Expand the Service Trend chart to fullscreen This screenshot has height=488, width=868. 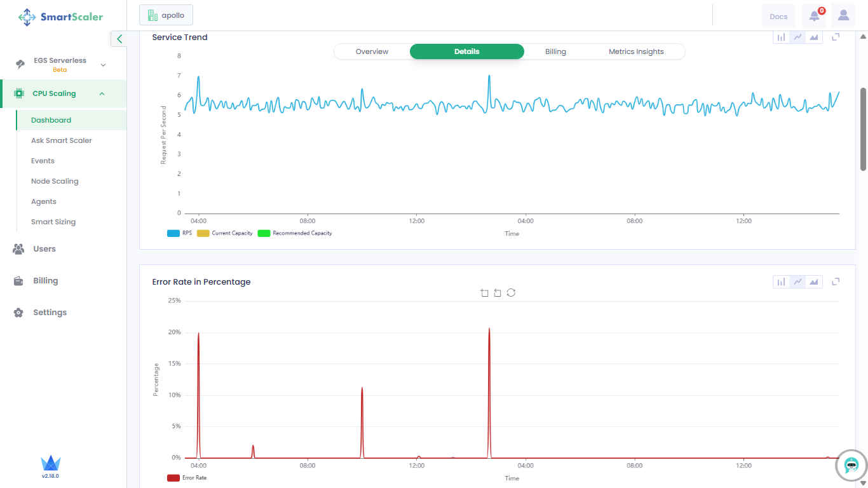pos(836,37)
